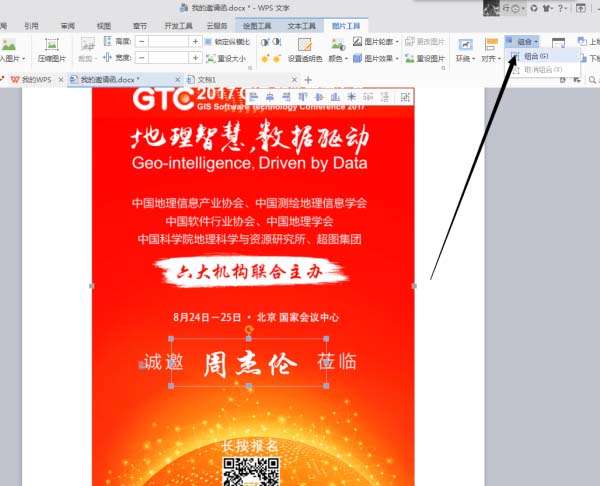Open the 环绕 text wrap dropdown
The width and height of the screenshot is (600, 486).
pyautogui.click(x=465, y=50)
